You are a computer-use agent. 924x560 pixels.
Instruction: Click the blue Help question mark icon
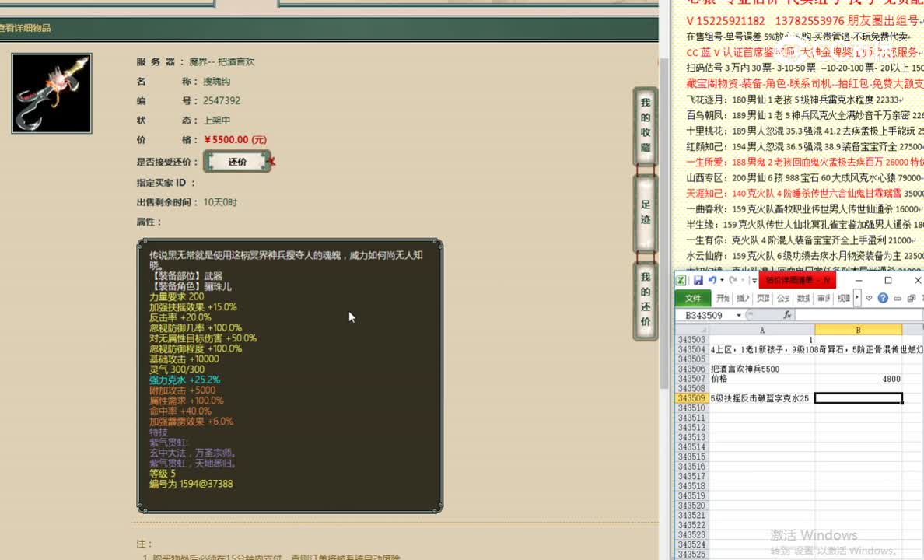883,298
